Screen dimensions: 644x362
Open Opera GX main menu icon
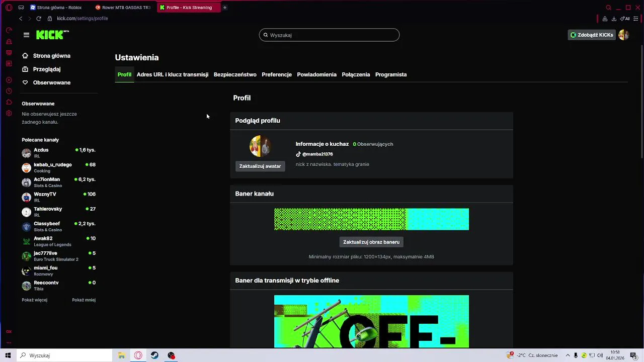[x=9, y=8]
